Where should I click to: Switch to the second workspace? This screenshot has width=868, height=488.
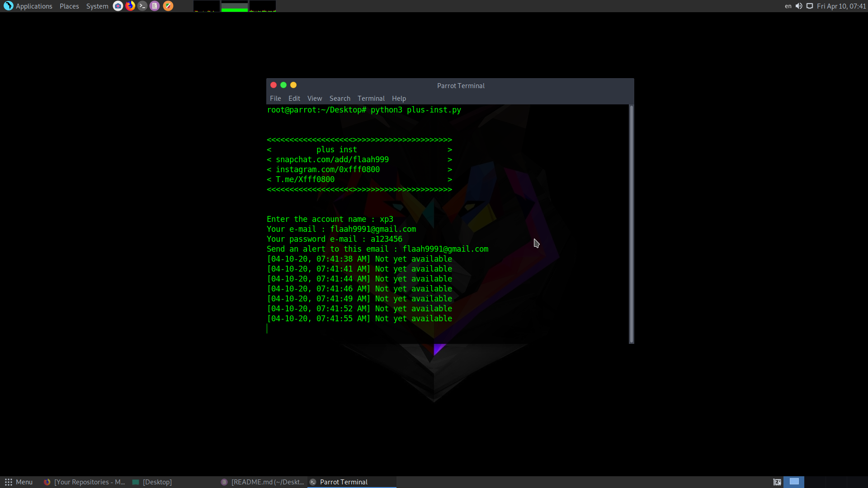coord(815,482)
